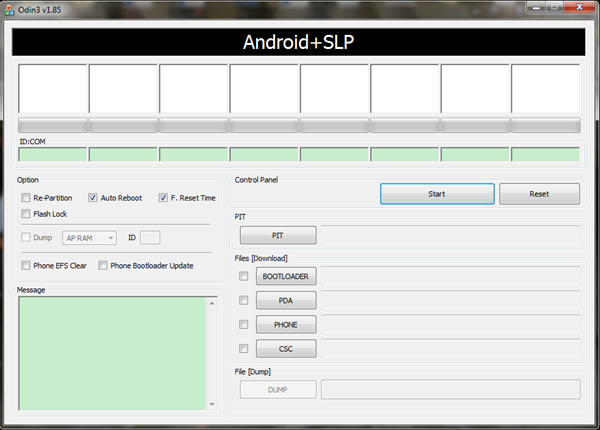600x430 pixels.
Task: Click the ID:COM label
Action: point(33,142)
